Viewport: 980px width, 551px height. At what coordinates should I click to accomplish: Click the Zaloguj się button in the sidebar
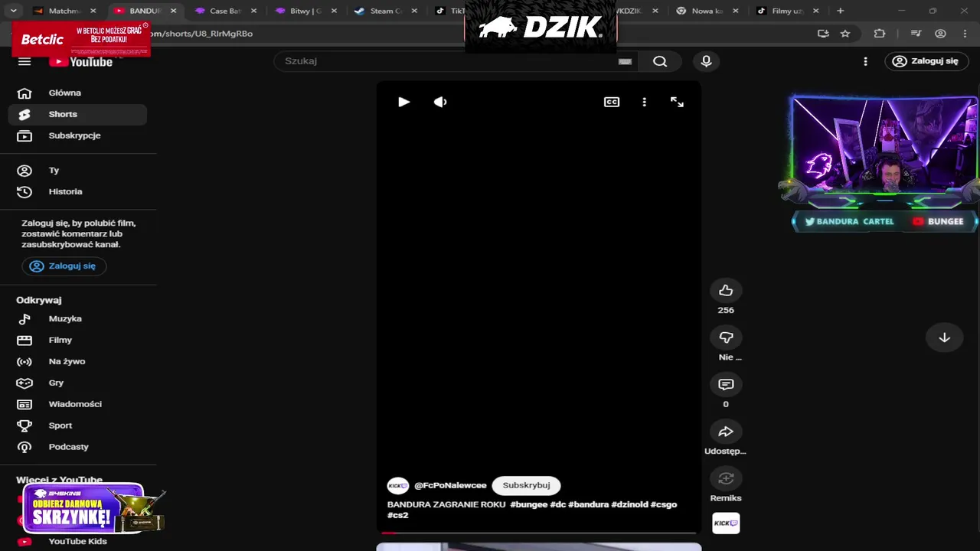(x=64, y=266)
